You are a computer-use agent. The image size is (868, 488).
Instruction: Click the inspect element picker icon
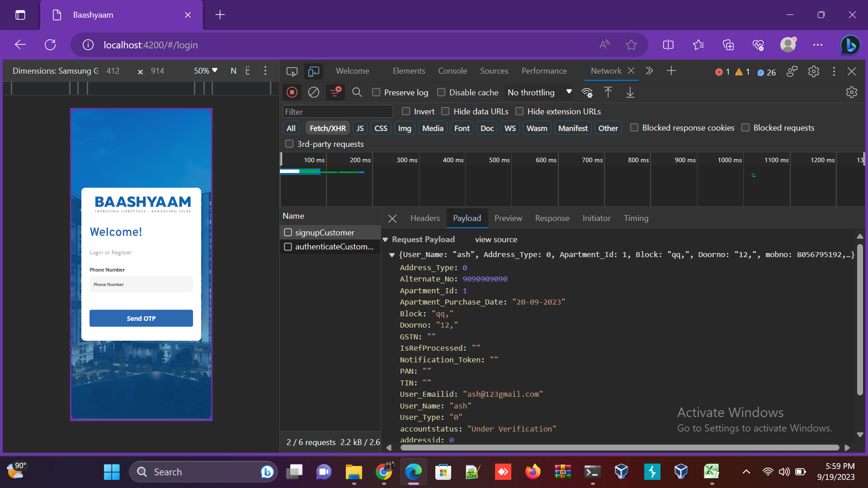(292, 71)
